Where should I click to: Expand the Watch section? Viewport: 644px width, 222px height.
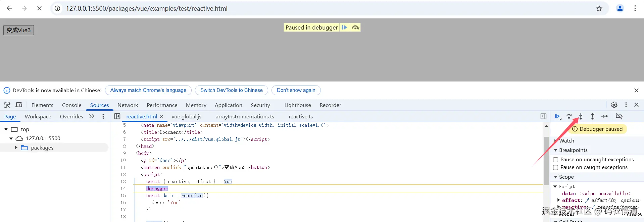[x=555, y=141]
